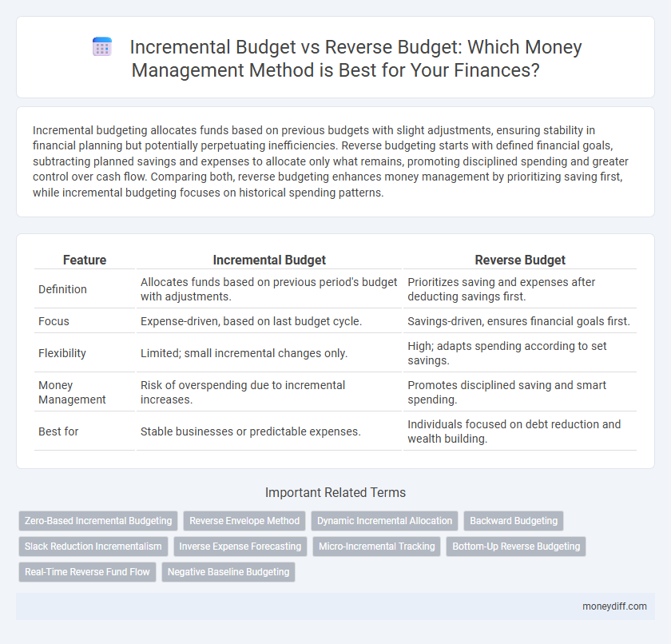The width and height of the screenshot is (671, 644).
Task: Click the Negative Baseline Budgeting tag
Action: [x=228, y=572]
